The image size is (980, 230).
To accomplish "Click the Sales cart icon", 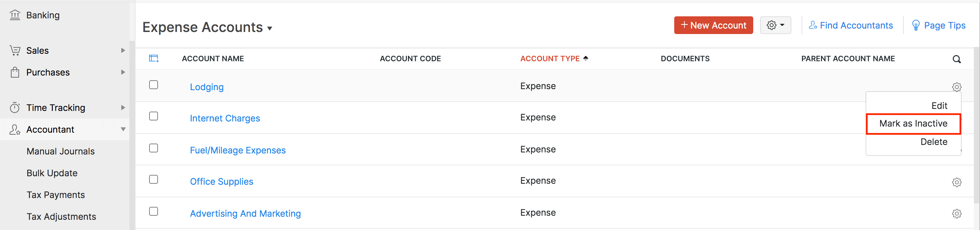I will click(x=15, y=51).
